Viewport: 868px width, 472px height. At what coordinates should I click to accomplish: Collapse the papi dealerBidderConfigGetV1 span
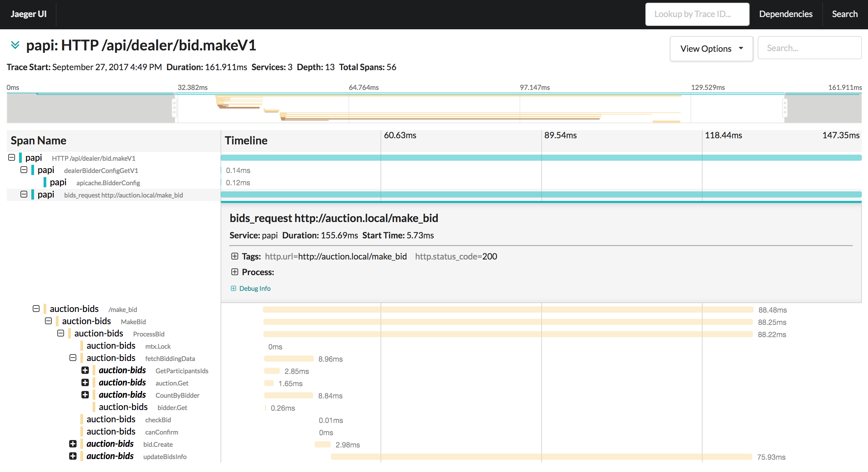(x=24, y=170)
